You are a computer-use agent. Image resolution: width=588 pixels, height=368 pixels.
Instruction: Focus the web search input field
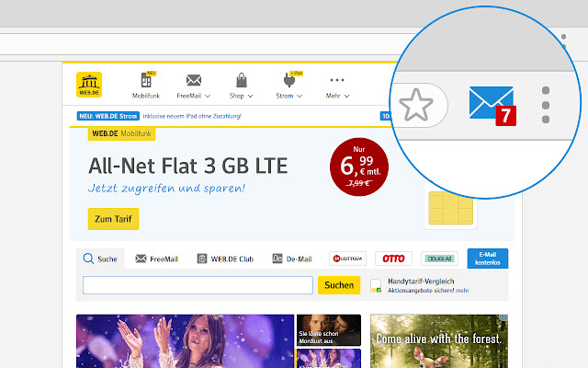(198, 285)
